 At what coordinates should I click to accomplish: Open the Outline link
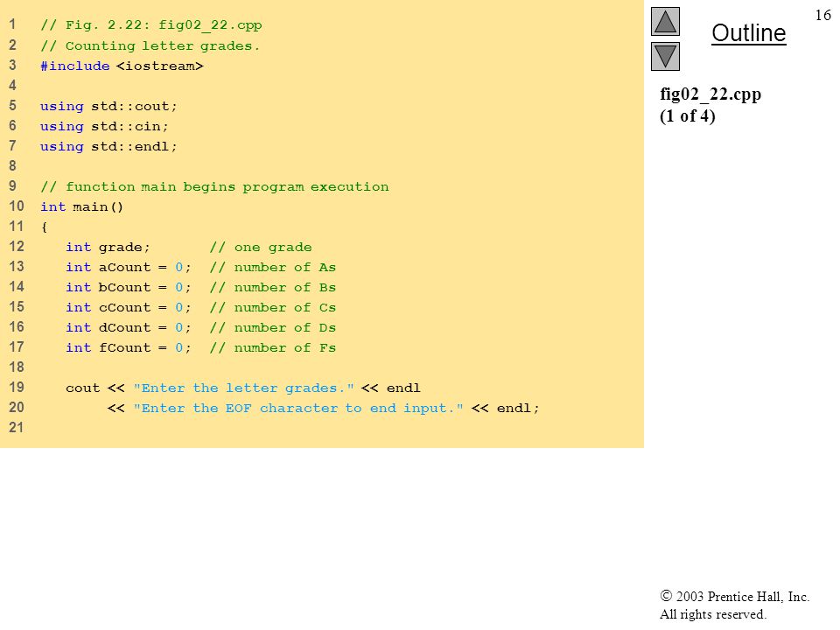pos(748,33)
